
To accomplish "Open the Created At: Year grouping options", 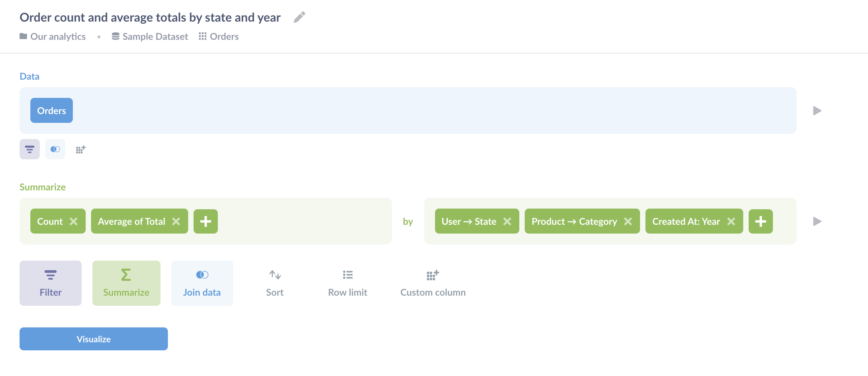I will pyautogui.click(x=686, y=221).
